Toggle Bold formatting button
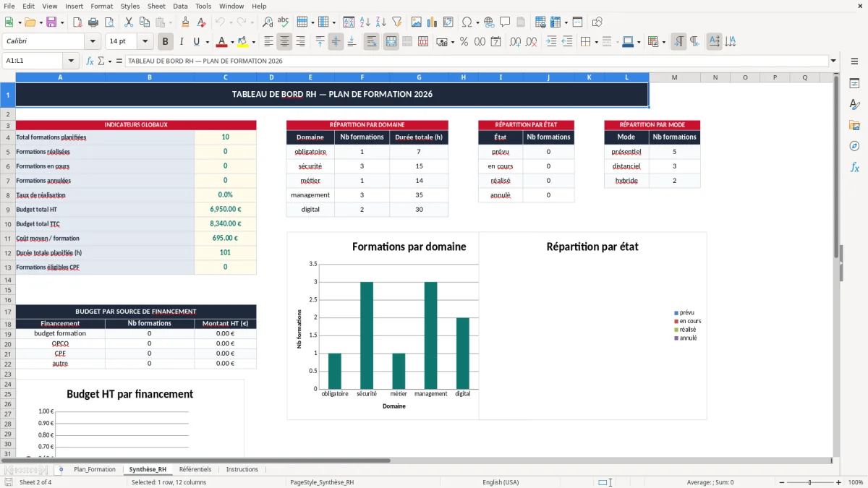The image size is (868, 488). click(x=165, y=42)
